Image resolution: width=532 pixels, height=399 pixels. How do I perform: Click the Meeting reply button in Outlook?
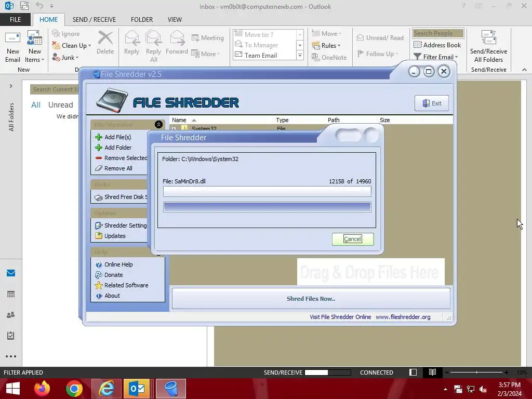208,37
